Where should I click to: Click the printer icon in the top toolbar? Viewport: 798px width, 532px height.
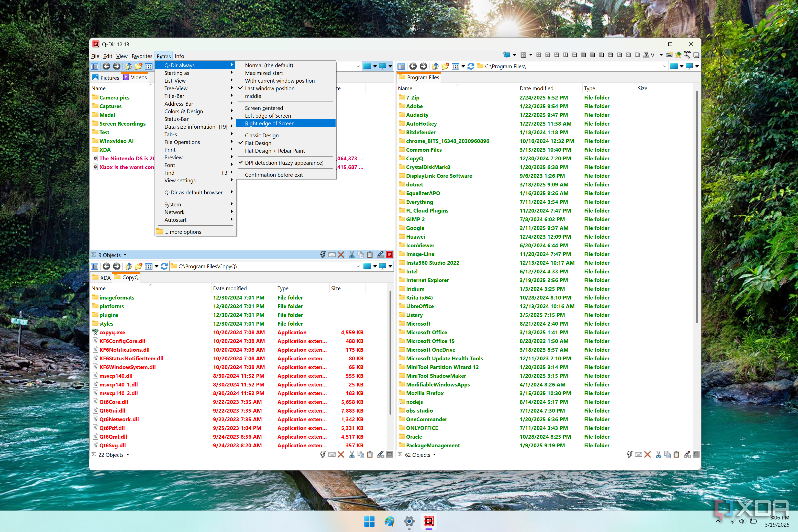(x=669, y=55)
